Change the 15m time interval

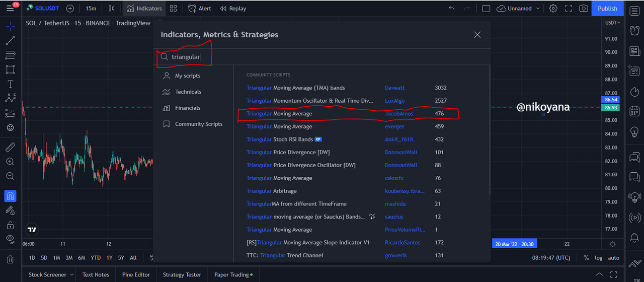[x=91, y=9]
